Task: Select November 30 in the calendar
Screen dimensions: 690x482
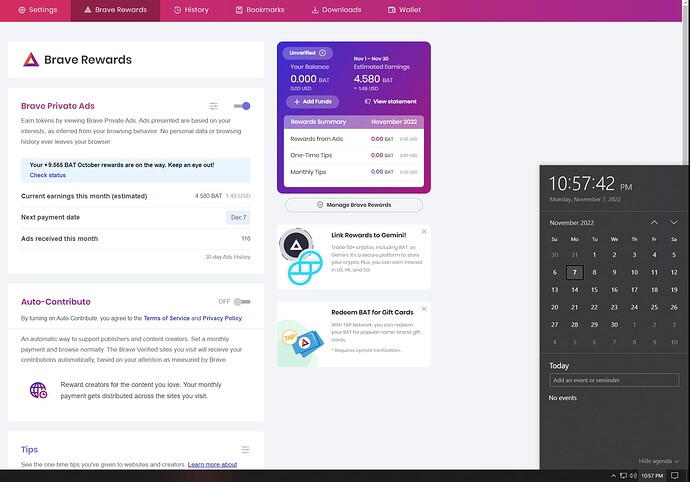Action: coord(614,325)
